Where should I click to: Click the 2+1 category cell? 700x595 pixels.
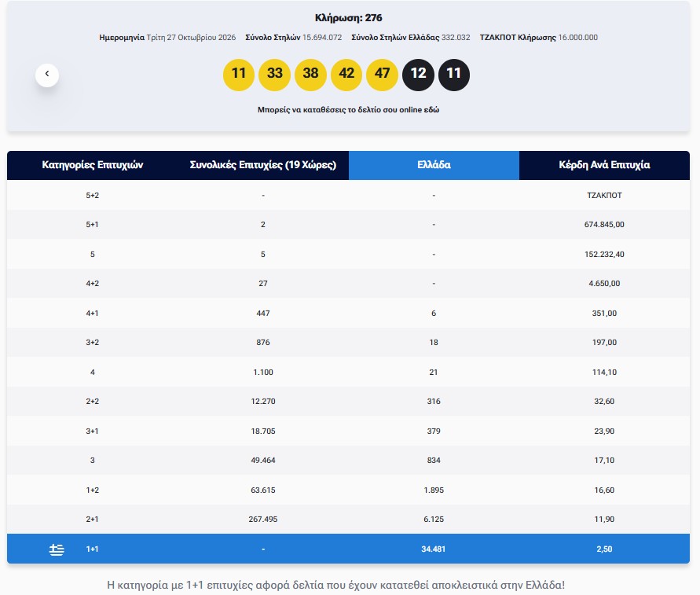93,520
